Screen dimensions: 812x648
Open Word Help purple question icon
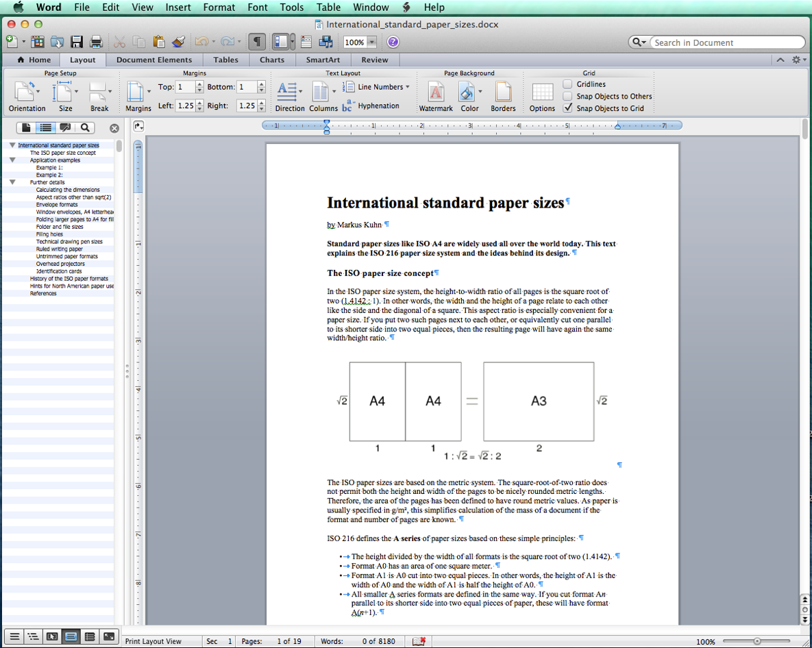coord(393,42)
